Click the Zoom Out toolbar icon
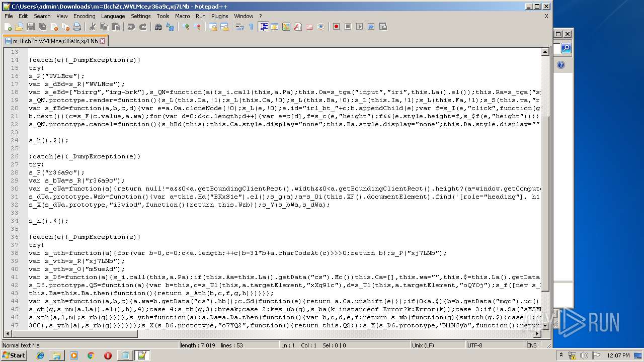This screenshot has width=644, height=362. coord(197,27)
